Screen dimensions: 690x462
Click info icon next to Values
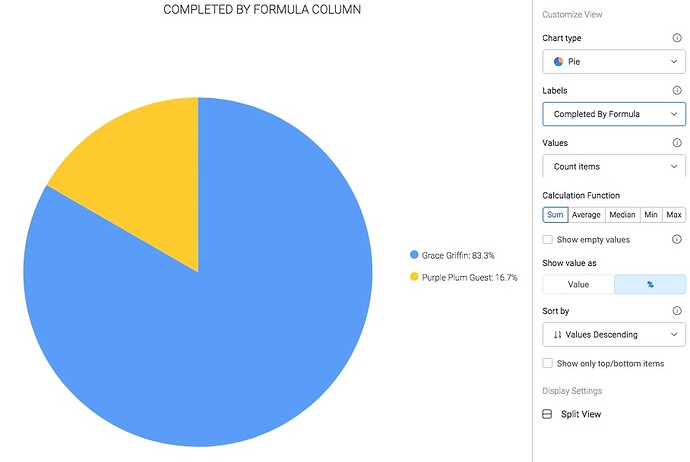677,143
